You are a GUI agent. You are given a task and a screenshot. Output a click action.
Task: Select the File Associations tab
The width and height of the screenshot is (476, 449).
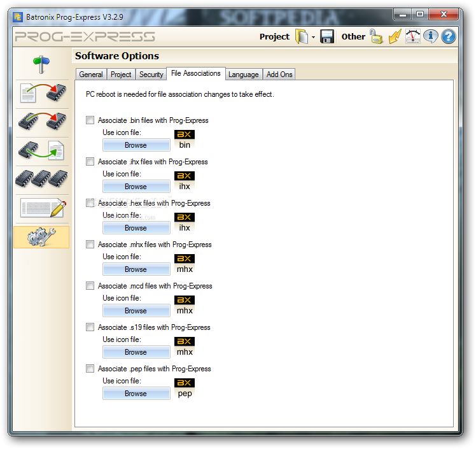tap(196, 73)
